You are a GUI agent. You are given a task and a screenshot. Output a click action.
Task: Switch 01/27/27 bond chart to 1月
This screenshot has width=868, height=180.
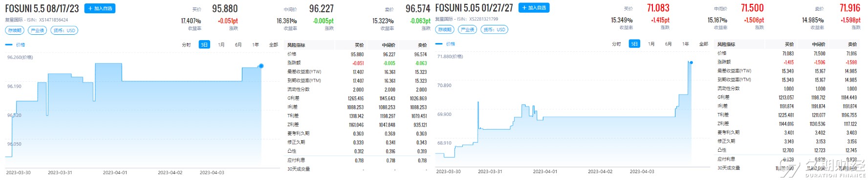(651, 44)
